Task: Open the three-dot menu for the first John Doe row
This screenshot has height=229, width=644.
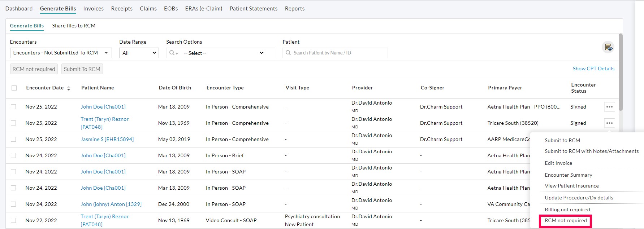Action: [609, 107]
